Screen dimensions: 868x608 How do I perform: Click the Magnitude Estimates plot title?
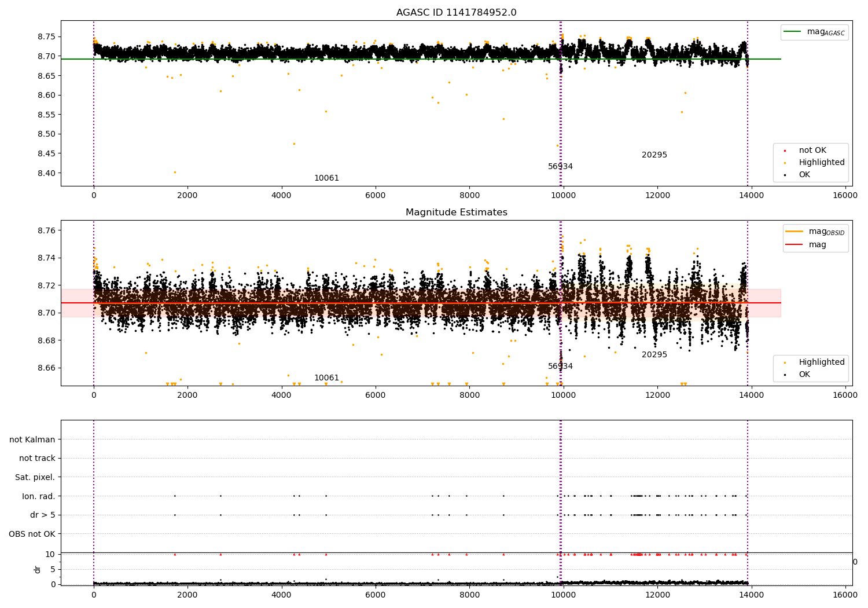coord(456,213)
